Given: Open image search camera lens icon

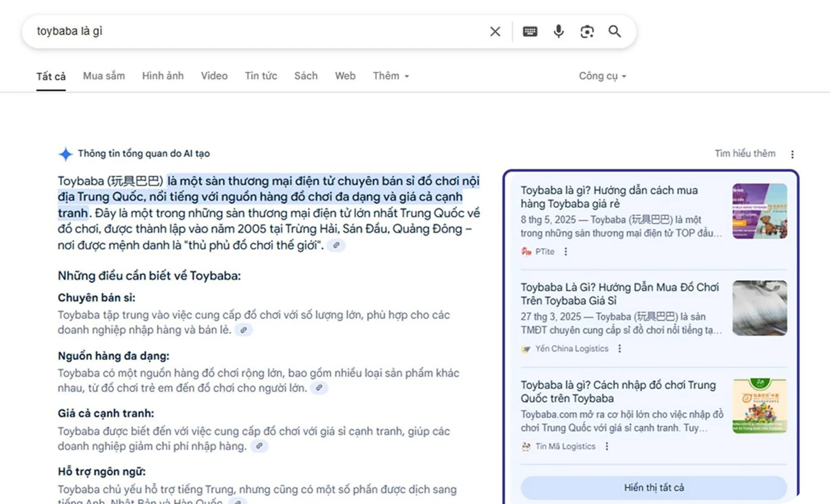Looking at the screenshot, I should coord(587,31).
